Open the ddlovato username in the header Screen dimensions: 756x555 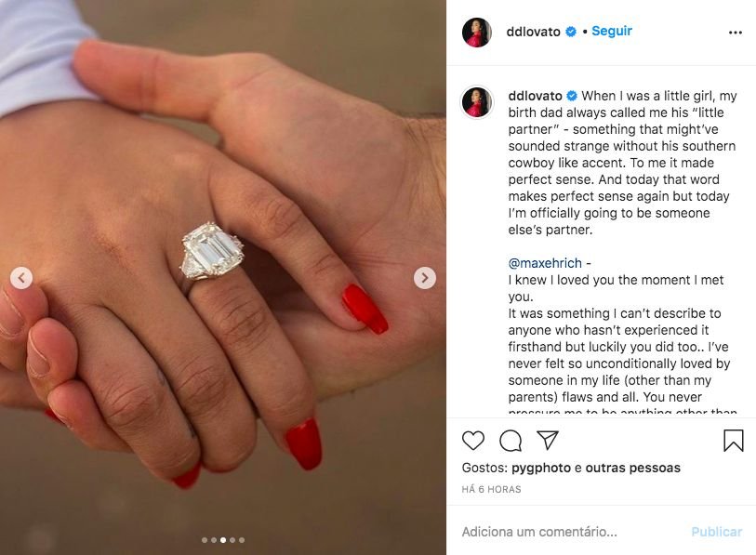pyautogui.click(x=533, y=32)
